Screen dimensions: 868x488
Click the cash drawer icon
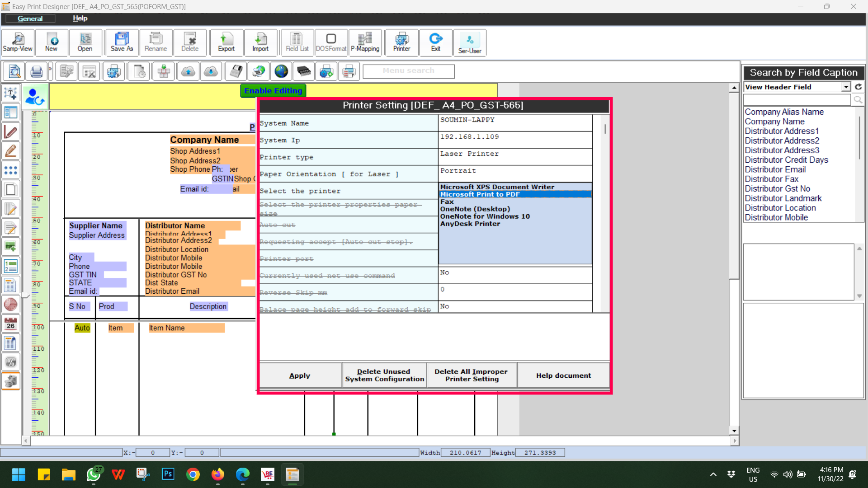304,71
